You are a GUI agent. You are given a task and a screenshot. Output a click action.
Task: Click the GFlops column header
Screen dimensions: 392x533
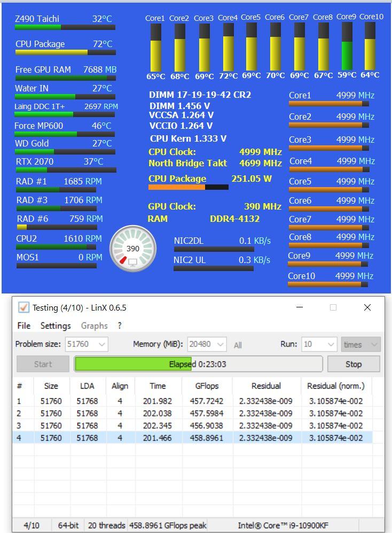pos(207,386)
